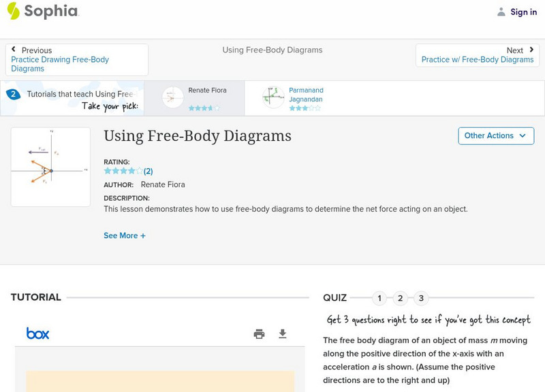Click the Previous arrow icon
545x392 pixels.
[14, 50]
